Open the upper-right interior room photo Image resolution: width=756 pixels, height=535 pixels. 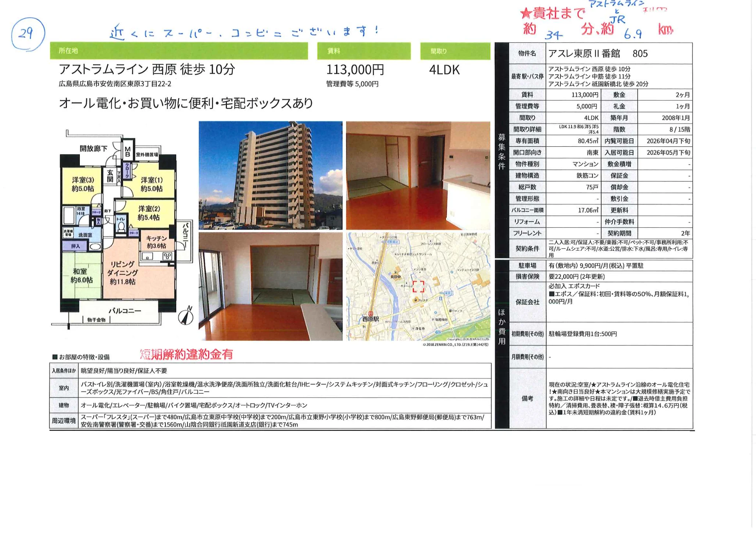(418, 176)
